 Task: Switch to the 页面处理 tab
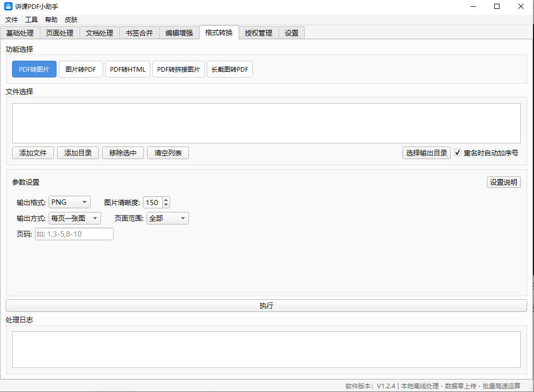tap(60, 33)
